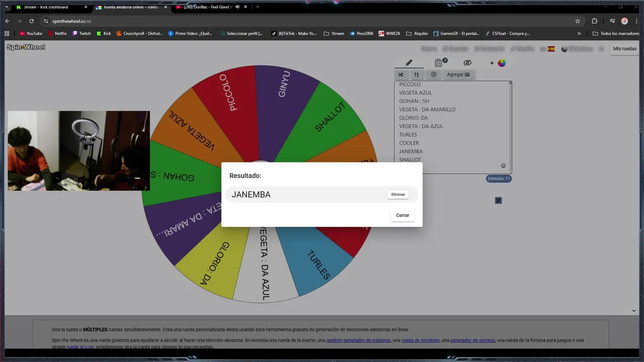Close the result dialog with Cerrar

[x=403, y=215]
